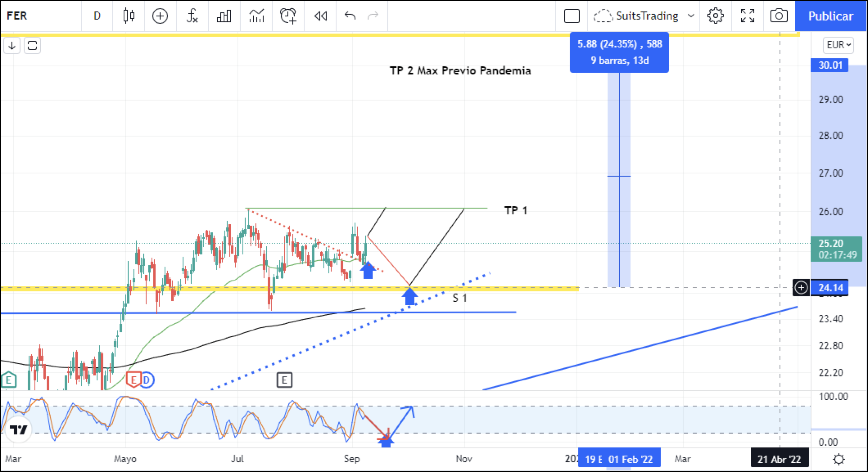Click the red E earnings marker
Viewport: 868px width, 472px height.
coord(133,380)
